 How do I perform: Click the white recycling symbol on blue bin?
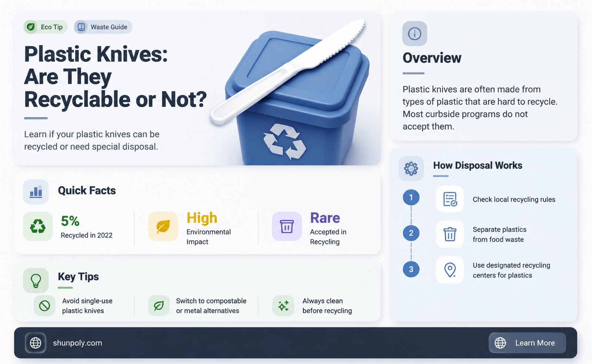tap(284, 141)
